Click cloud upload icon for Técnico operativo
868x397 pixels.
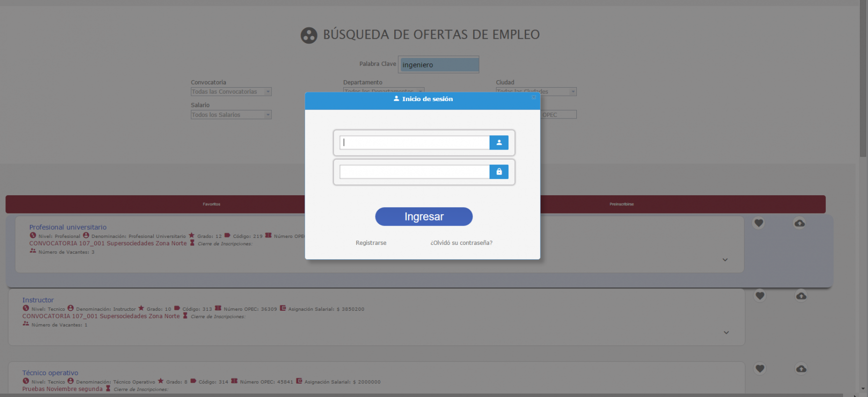click(801, 369)
